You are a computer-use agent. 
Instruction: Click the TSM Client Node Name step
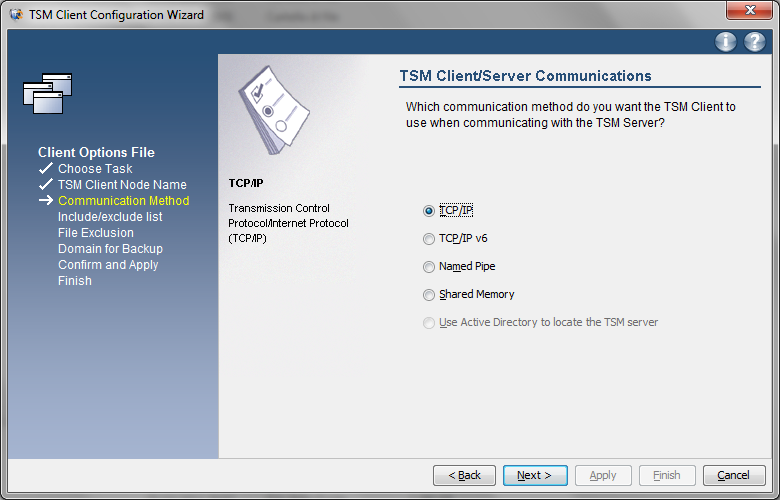pos(122,185)
